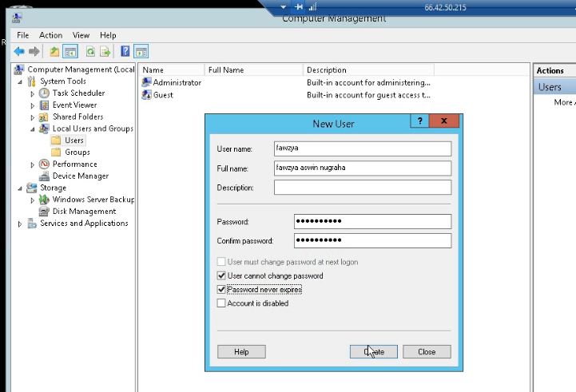
Task: Select the Groups folder in the tree
Action: (x=77, y=152)
